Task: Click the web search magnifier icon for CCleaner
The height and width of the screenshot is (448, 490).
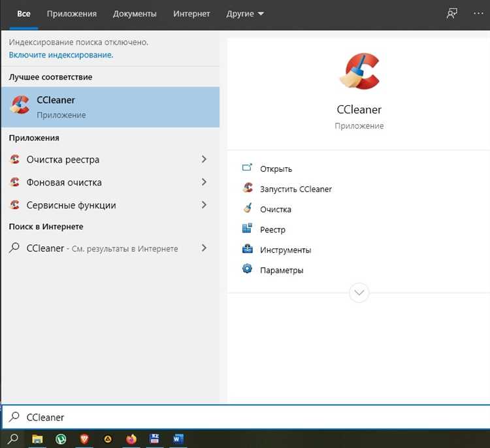Action: point(14,248)
